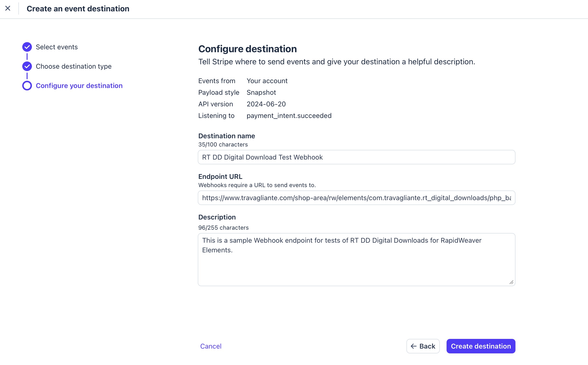This screenshot has height=365, width=588.
Task: Click the Select events step checkmark icon
Action: click(x=27, y=47)
